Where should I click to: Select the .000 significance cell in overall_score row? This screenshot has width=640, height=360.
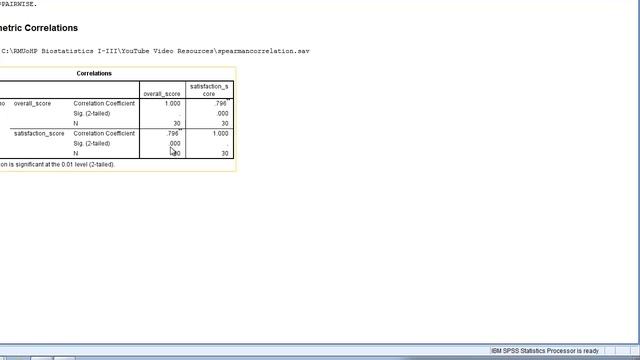[x=222, y=113]
